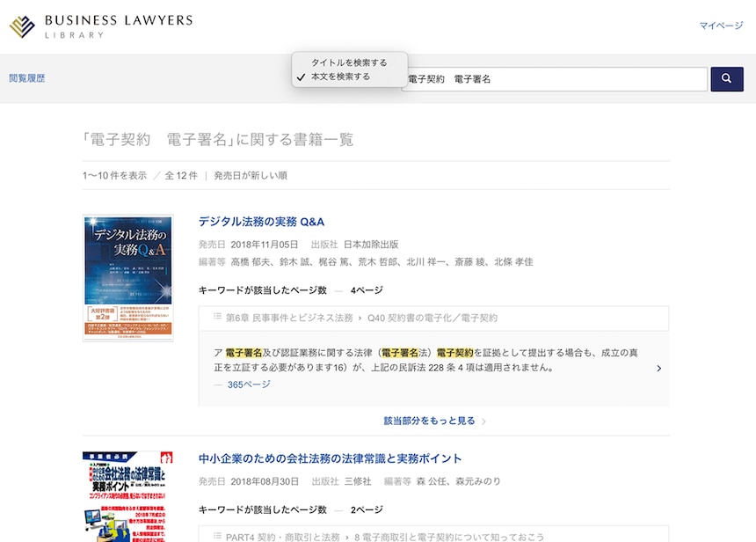756x542 pixels.
Task: Open the 第6章 民事事件とビジネス法務 section row
Action: pos(433,318)
